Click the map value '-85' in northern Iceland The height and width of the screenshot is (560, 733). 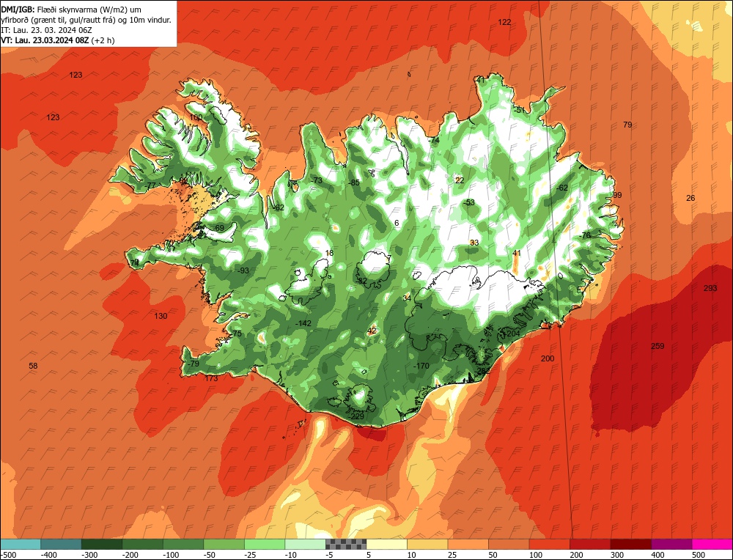[x=354, y=183]
